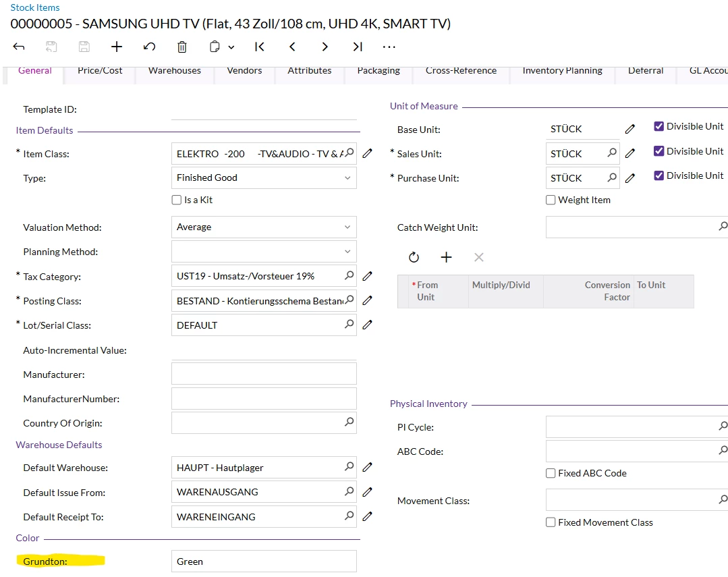This screenshot has width=728, height=577.
Task: Click the undo/cancel toolbar icon
Action: (x=149, y=47)
